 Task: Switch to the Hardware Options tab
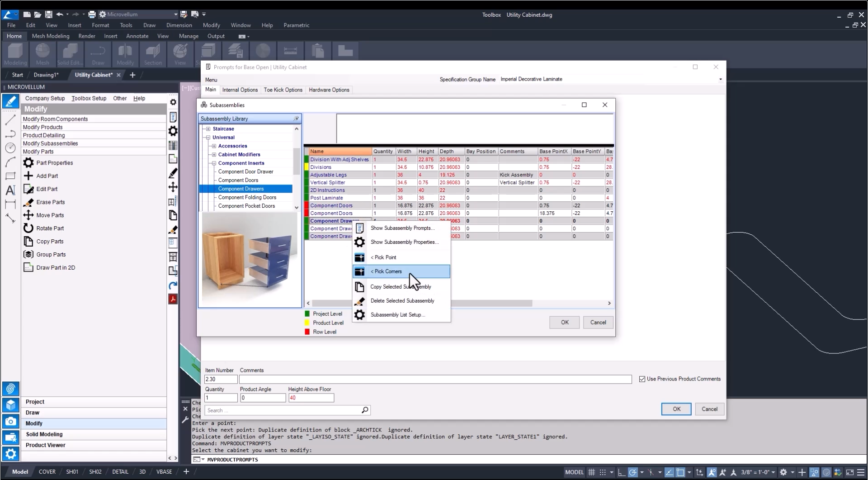(x=329, y=90)
